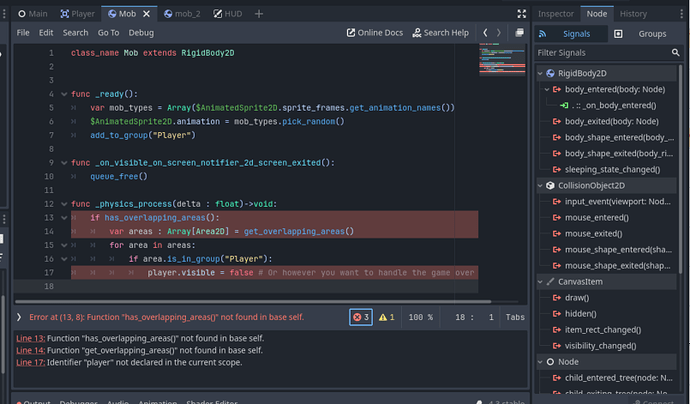Viewport: 690px width, 404px height.
Task: Jump to Line 14 error link
Action: point(30,350)
